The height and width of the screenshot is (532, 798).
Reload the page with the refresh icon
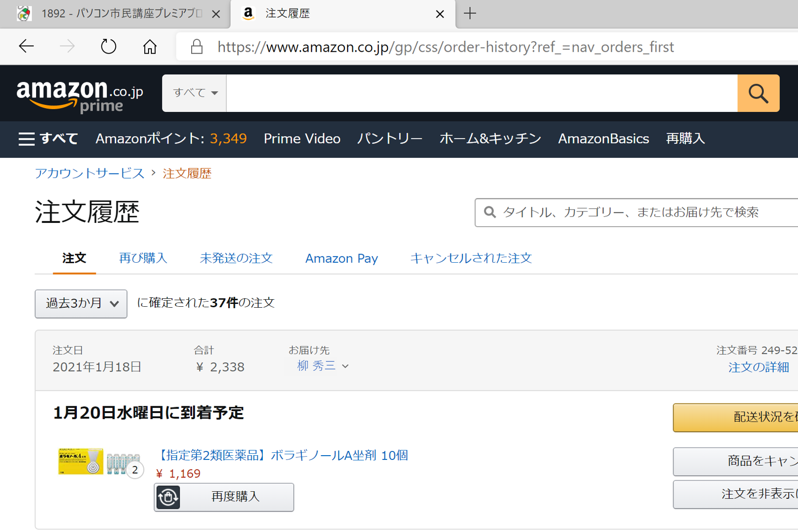point(109,46)
